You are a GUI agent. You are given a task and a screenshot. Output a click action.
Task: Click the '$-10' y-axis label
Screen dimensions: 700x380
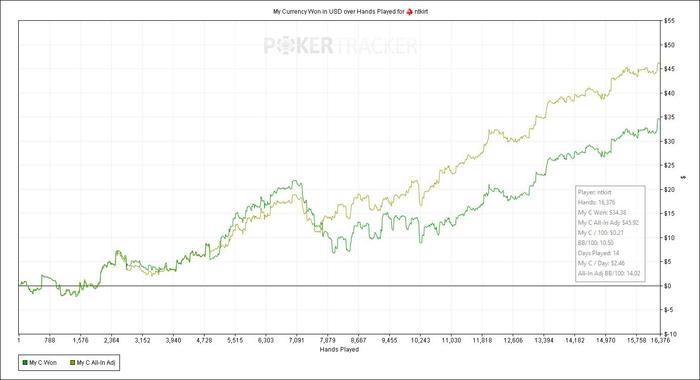coord(670,334)
